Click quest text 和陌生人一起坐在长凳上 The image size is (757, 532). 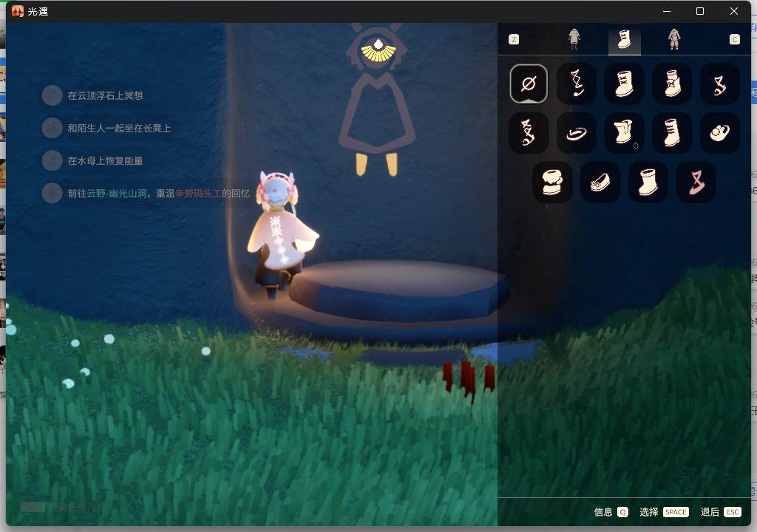pos(119,129)
